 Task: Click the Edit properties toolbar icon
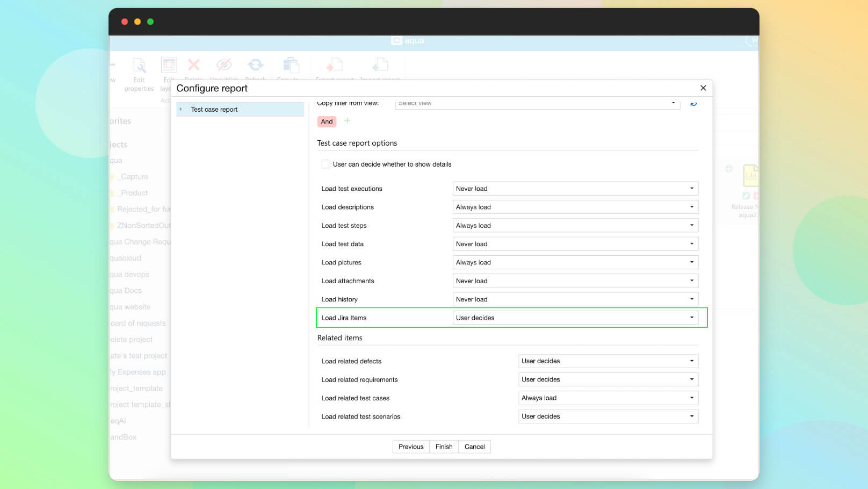click(139, 66)
